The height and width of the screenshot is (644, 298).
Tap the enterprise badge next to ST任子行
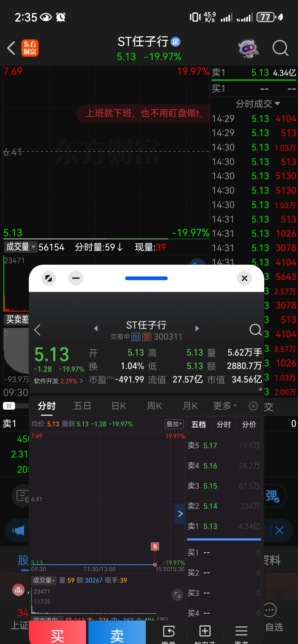(x=175, y=41)
